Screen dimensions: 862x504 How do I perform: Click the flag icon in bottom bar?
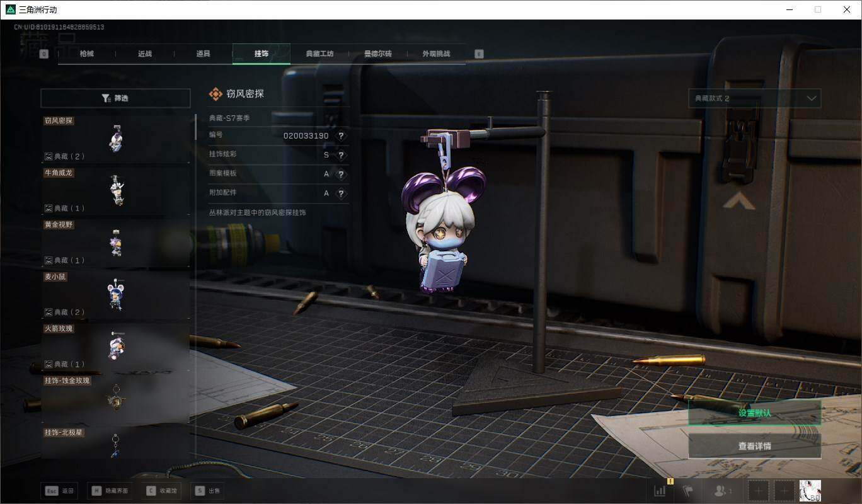[x=687, y=491]
